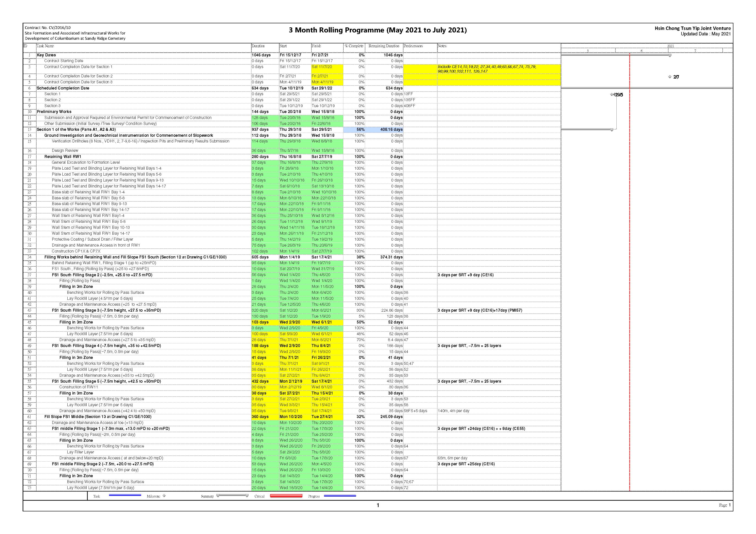Click the "Task Name" column header
The image size is (756, 534).
click(x=45, y=46)
